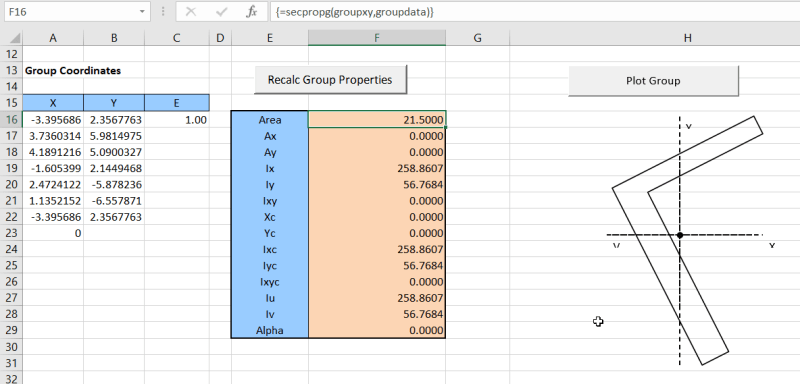Select column F header
The height and width of the screenshot is (384, 800).
click(x=377, y=38)
